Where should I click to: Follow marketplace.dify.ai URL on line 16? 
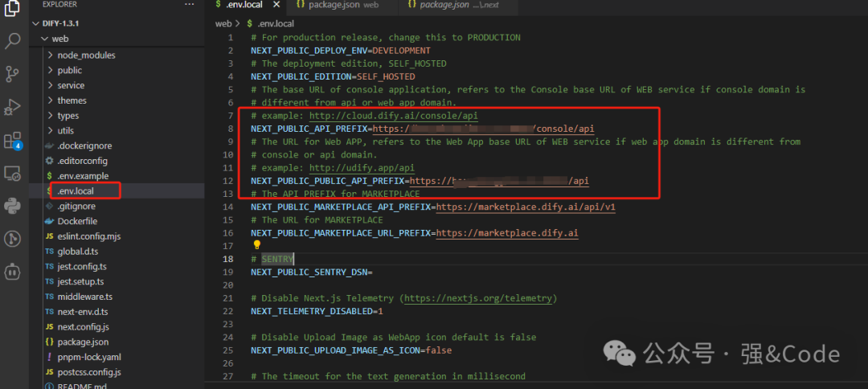[x=507, y=233]
